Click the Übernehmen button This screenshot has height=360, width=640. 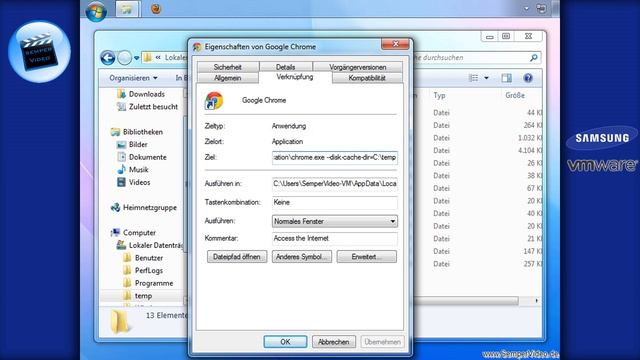click(382, 342)
